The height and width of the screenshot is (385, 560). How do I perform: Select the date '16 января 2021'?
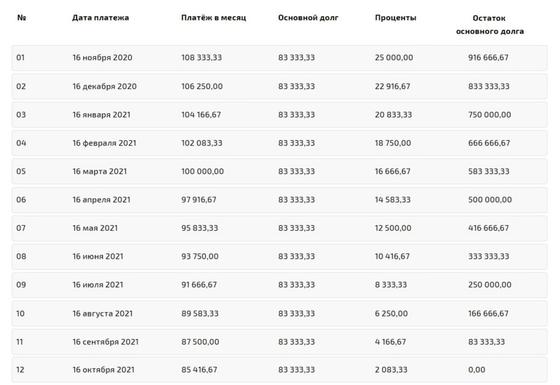pos(101,115)
